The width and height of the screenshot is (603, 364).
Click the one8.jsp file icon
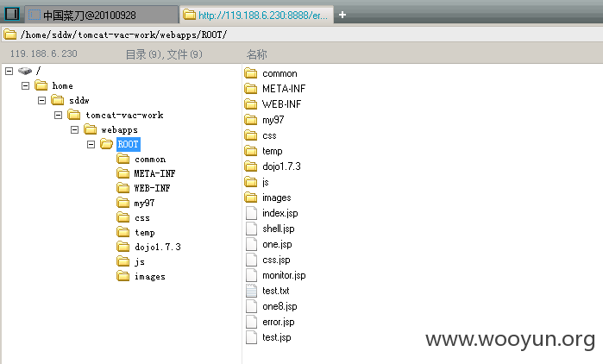tap(251, 306)
